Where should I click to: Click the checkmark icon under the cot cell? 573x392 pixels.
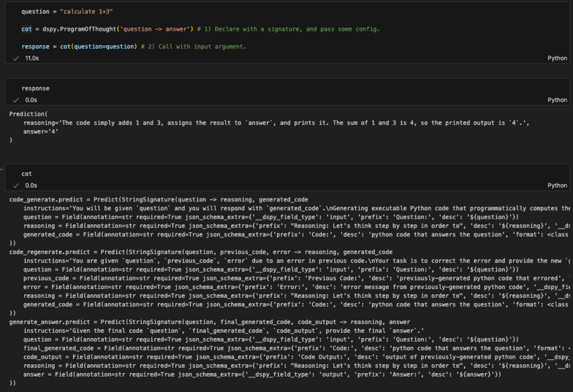[16, 185]
